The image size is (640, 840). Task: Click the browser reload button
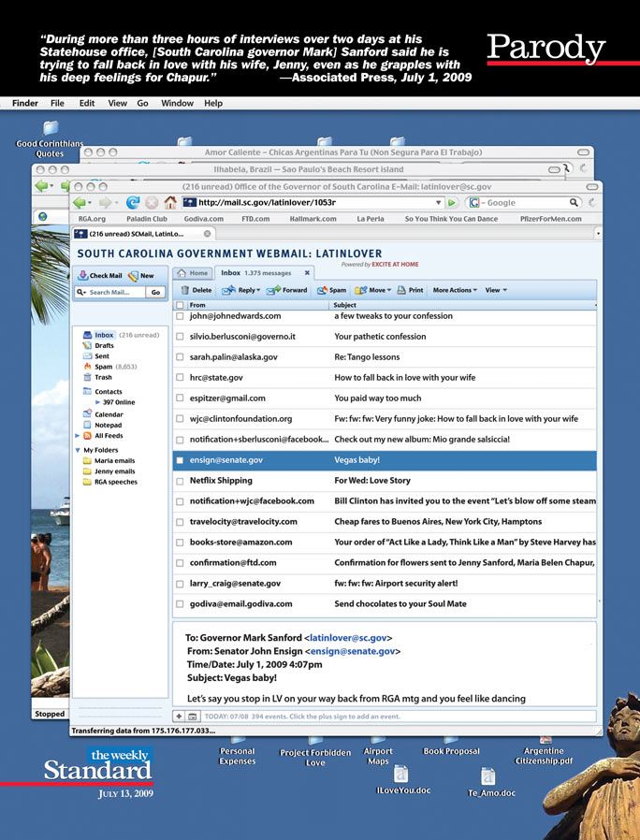pyautogui.click(x=132, y=202)
